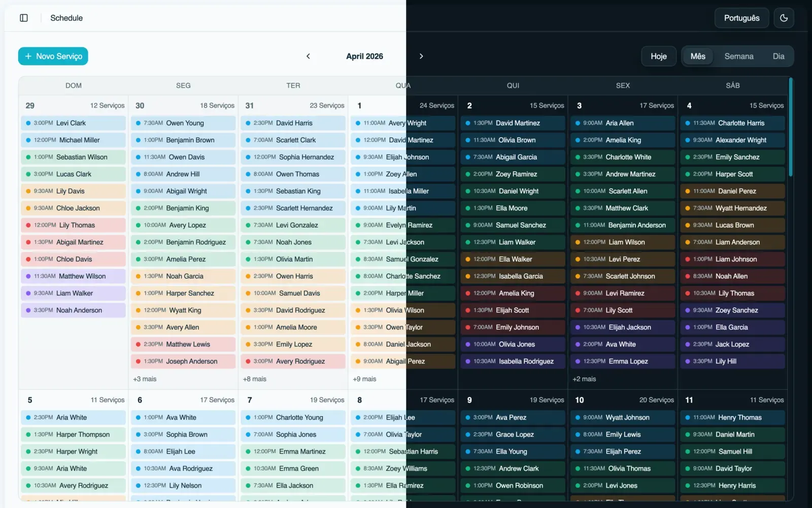The image size is (812, 508).
Task: Open Lily Thomas red 12:00PM entry
Action: (73, 225)
